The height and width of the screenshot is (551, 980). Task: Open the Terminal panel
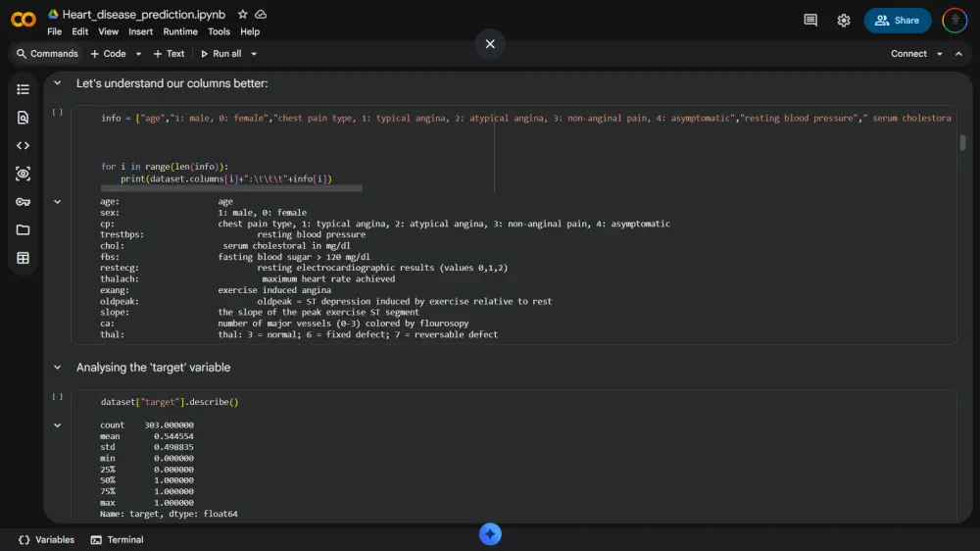coord(117,540)
